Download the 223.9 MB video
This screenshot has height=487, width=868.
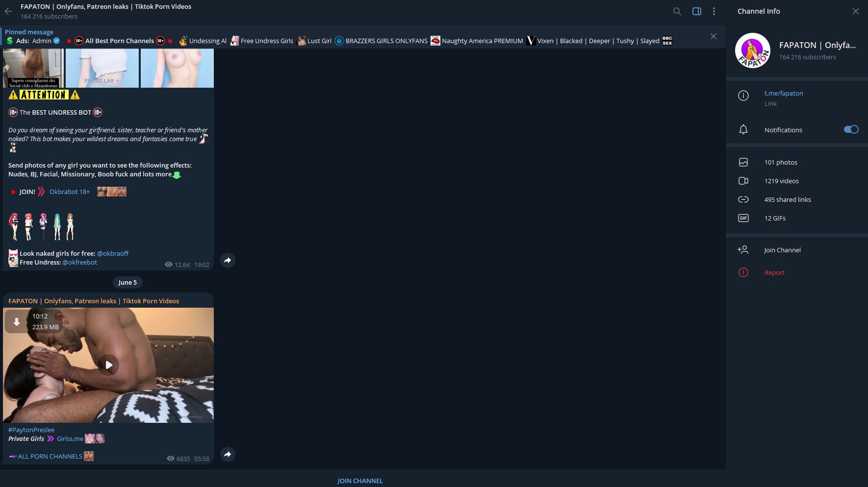(16, 322)
